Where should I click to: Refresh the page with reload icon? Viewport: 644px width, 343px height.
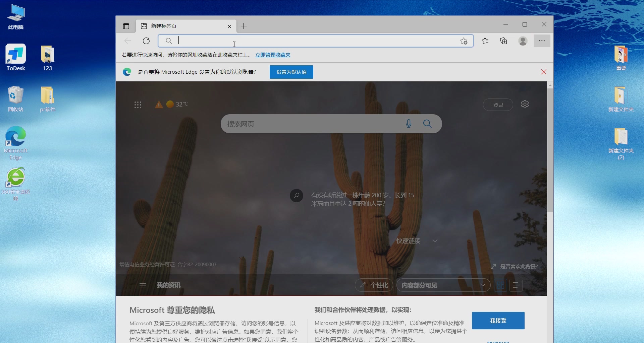146,41
